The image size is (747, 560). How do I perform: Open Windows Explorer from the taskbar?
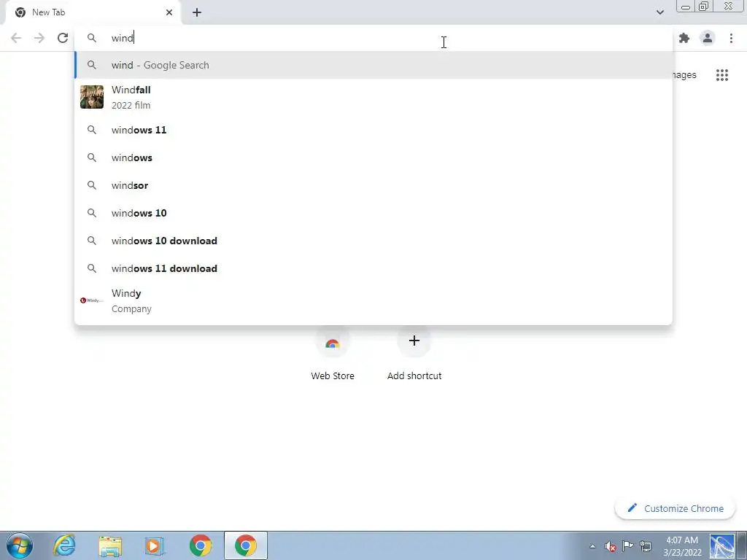(110, 545)
